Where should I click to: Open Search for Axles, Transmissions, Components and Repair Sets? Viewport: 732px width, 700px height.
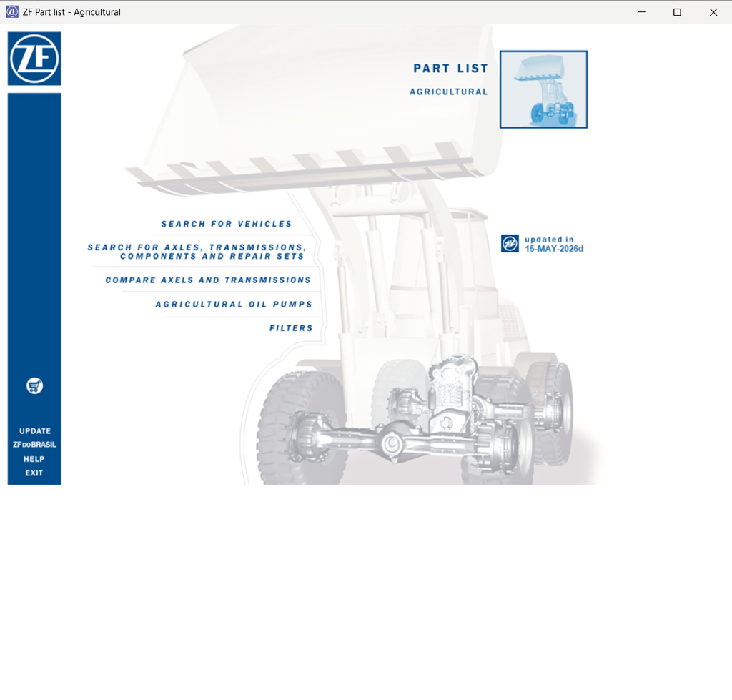point(197,252)
